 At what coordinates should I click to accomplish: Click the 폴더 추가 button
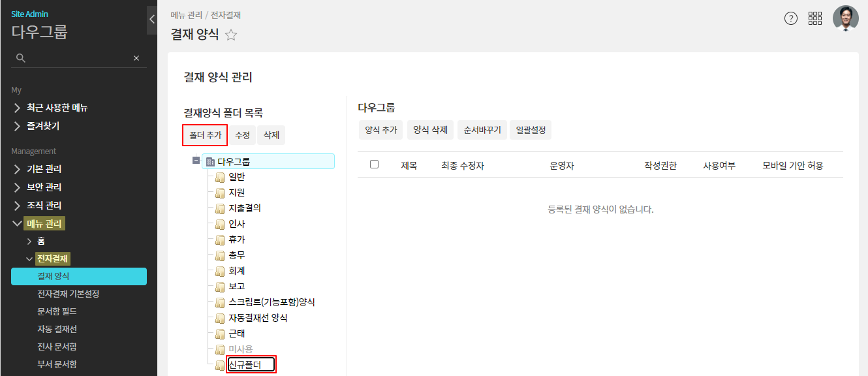coord(205,135)
